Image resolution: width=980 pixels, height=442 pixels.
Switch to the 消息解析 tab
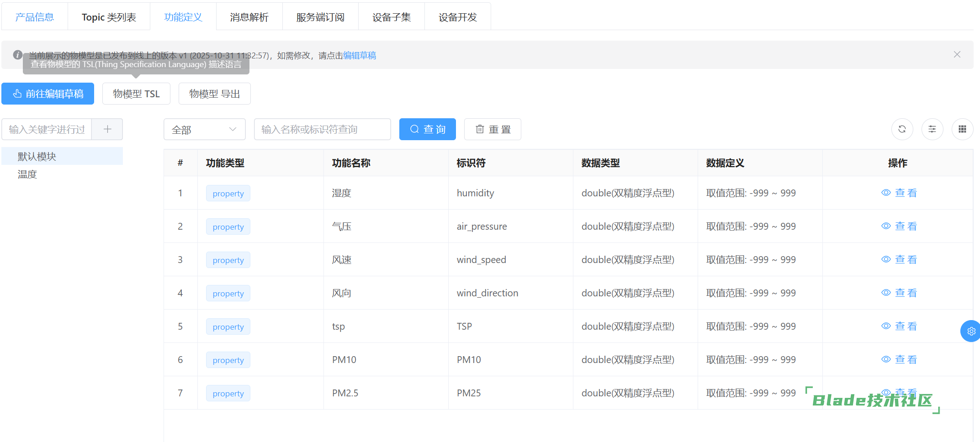pos(249,17)
